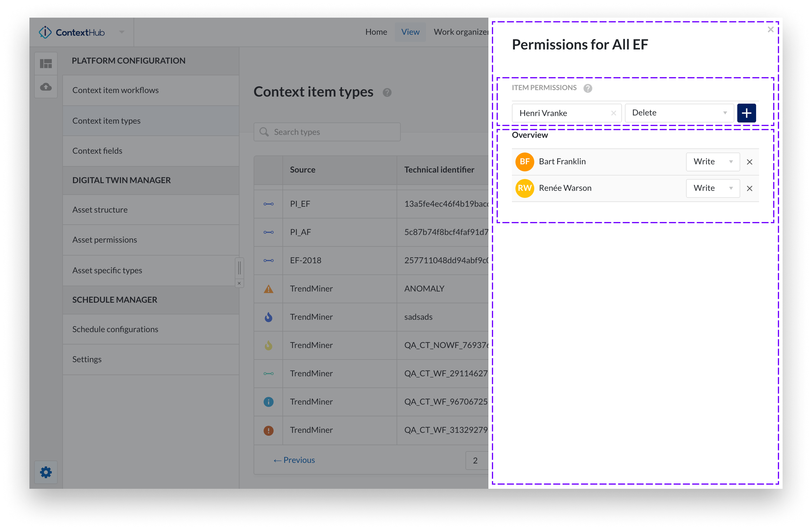Go to Previous page link

click(294, 460)
